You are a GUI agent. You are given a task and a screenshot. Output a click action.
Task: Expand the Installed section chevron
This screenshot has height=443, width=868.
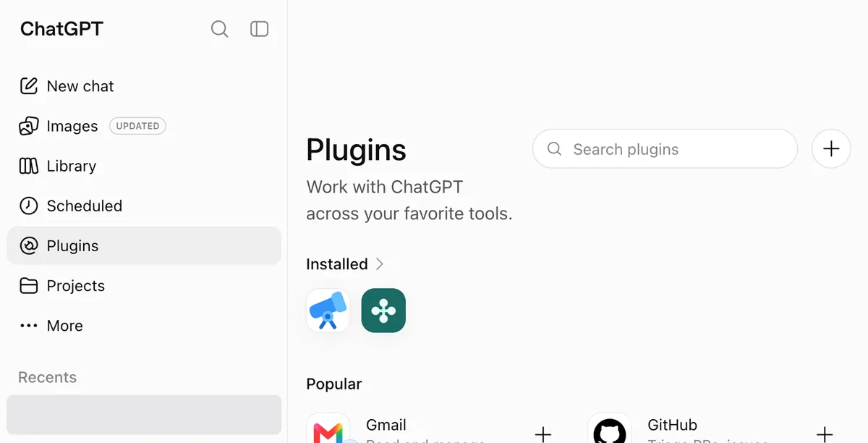[380, 264]
